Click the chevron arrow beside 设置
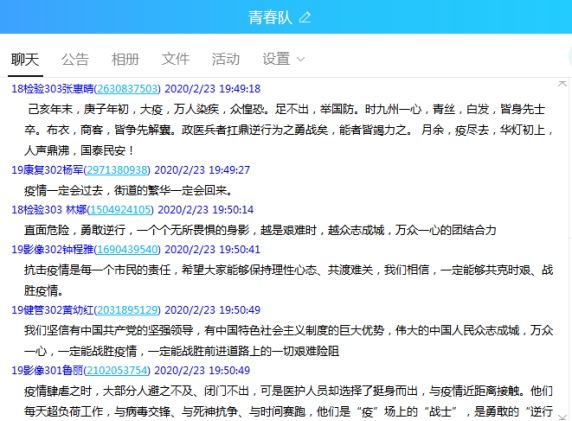 pyautogui.click(x=301, y=59)
